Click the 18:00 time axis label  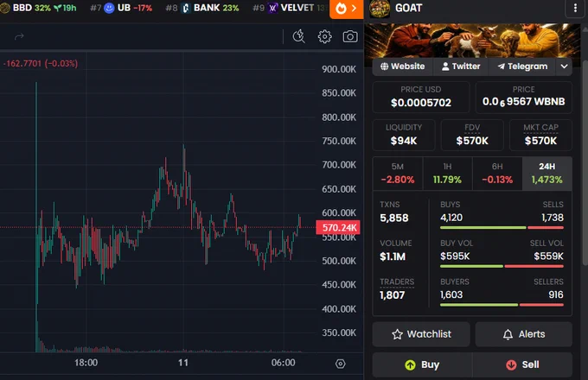point(86,363)
